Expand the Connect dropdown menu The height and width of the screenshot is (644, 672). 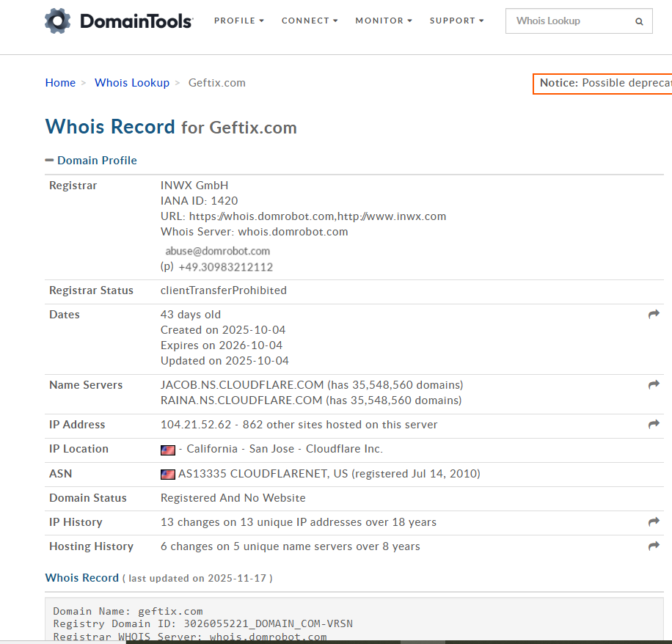(x=310, y=21)
